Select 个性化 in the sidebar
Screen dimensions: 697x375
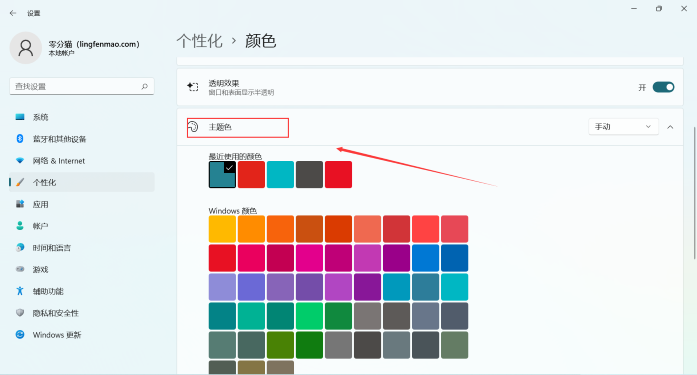(82, 182)
